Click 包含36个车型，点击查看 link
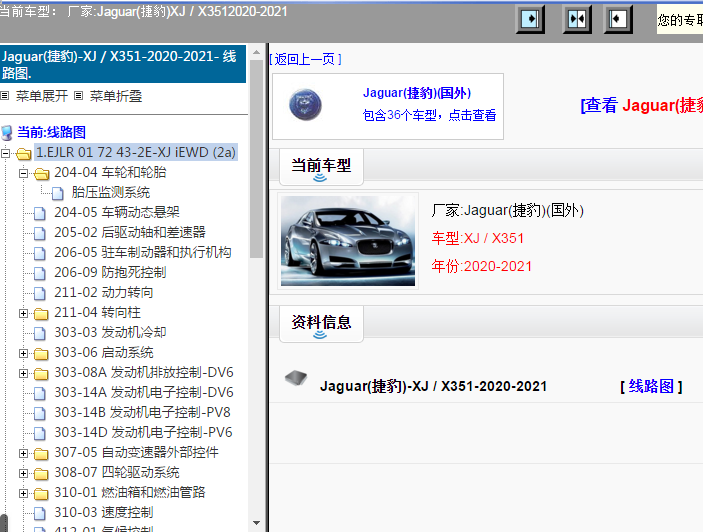Viewport: 703px width, 532px height. pyautogui.click(x=429, y=115)
